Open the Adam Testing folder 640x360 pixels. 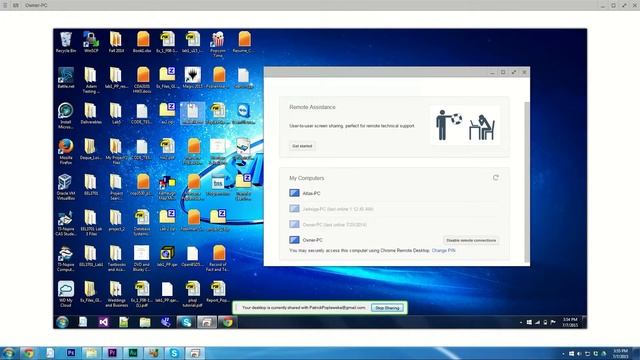coord(91,80)
